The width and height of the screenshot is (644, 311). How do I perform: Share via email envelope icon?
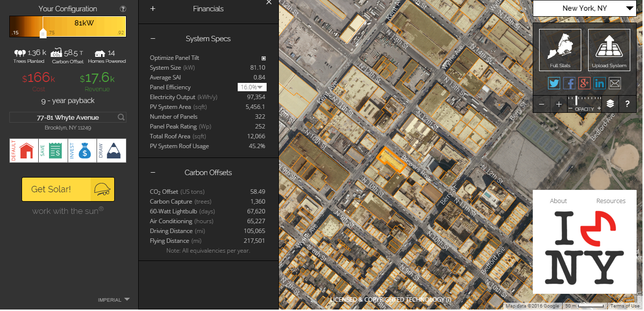tap(615, 83)
